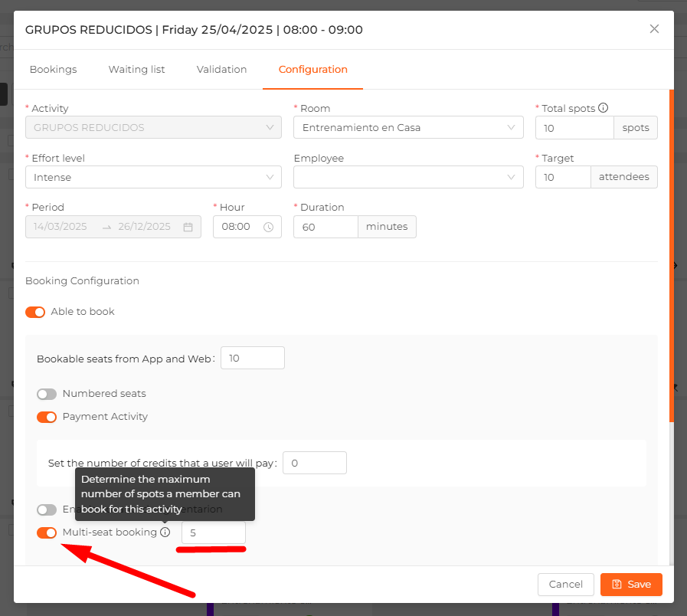Edit Bookable seats from App and Web
Image resolution: width=687 pixels, height=616 pixels.
253,359
